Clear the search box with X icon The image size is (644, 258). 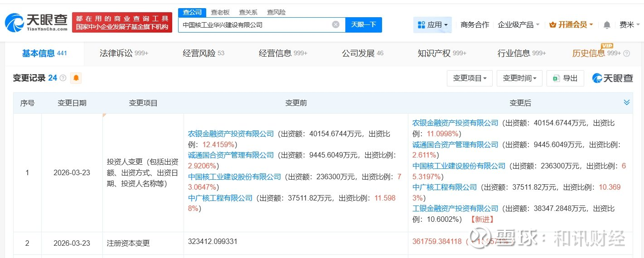tap(335, 25)
